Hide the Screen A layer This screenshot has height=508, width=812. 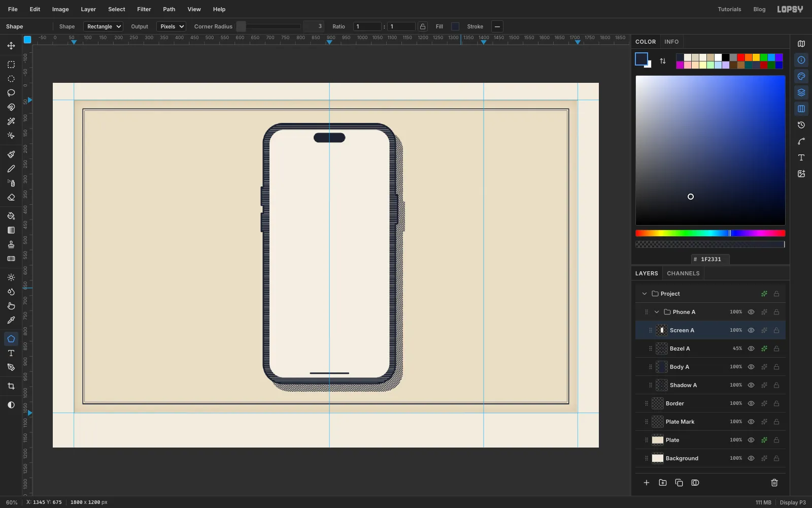coord(751,330)
